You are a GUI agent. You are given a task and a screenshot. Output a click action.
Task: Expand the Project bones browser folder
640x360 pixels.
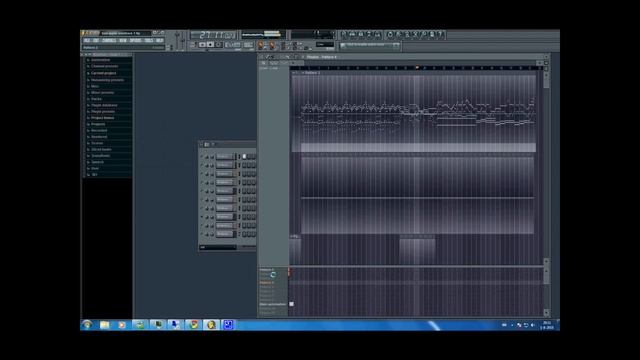coord(102,118)
